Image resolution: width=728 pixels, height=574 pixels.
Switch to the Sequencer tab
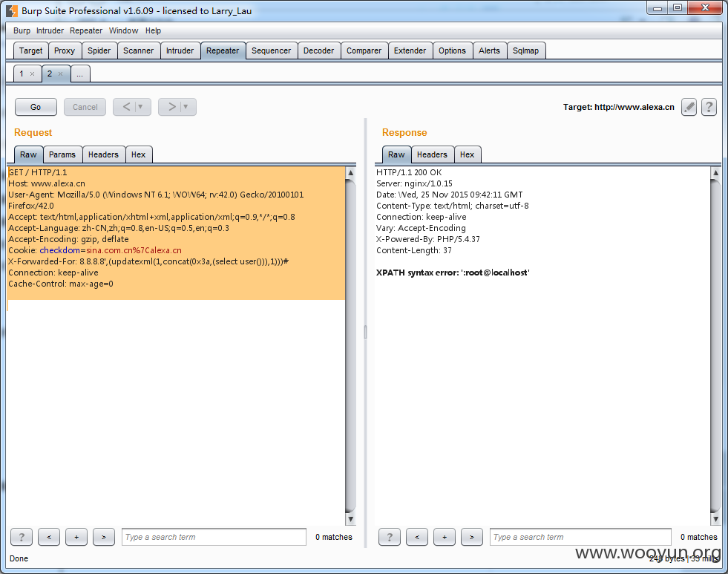click(271, 50)
